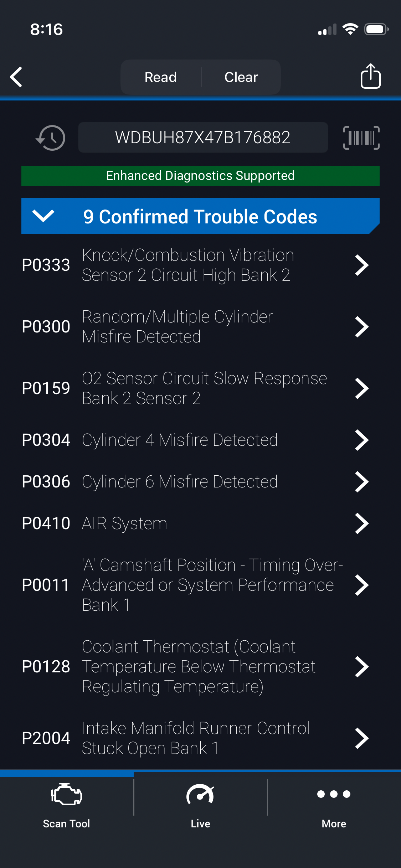The height and width of the screenshot is (868, 401).
Task: Open the share/export icon
Action: [370, 76]
